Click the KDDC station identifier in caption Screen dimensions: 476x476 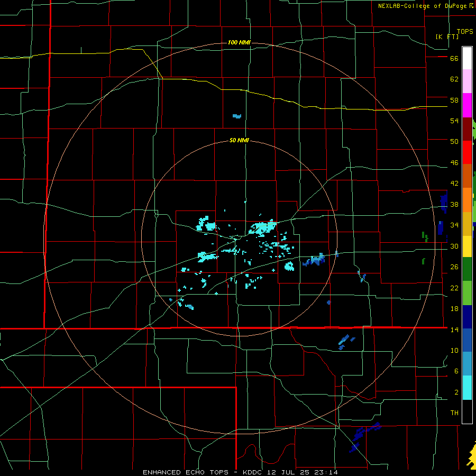(253, 472)
